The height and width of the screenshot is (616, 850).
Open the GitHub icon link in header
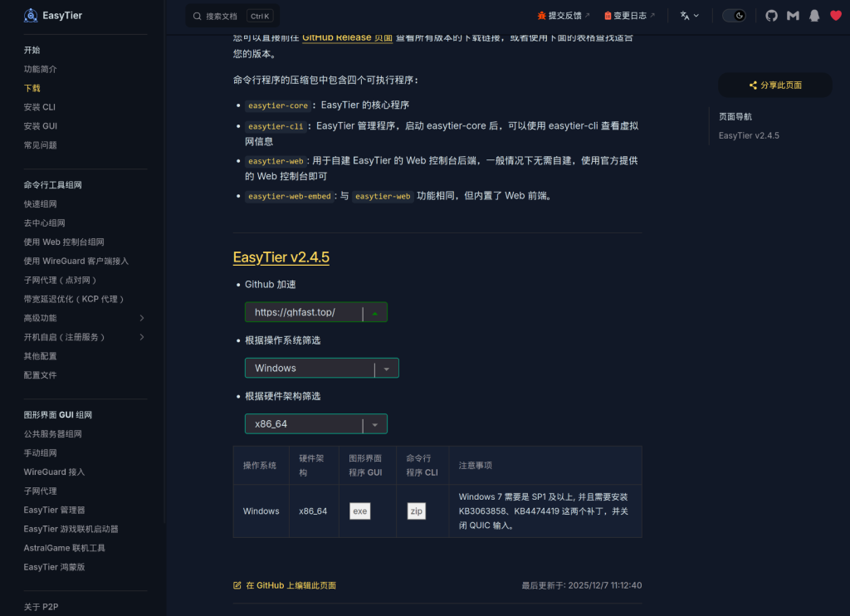click(x=771, y=16)
